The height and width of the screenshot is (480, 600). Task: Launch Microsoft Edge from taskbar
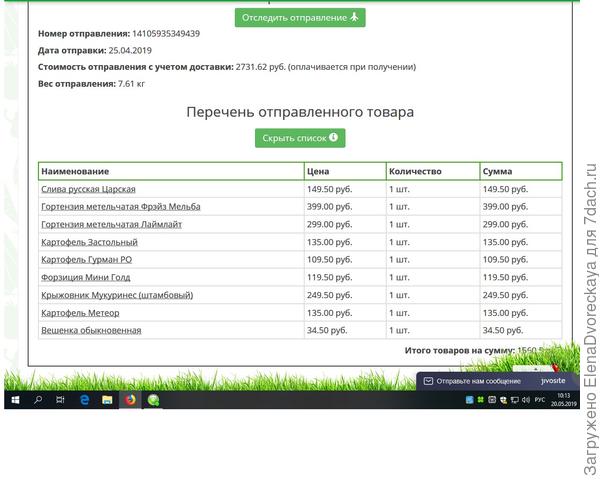tap(85, 400)
